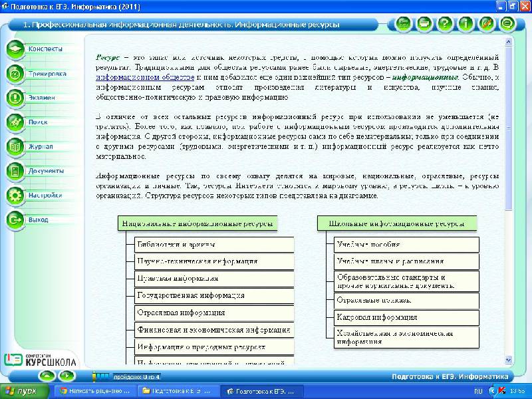The image size is (532, 399).
Task: Select the Тренировка menu label
Action: pyautogui.click(x=47, y=74)
